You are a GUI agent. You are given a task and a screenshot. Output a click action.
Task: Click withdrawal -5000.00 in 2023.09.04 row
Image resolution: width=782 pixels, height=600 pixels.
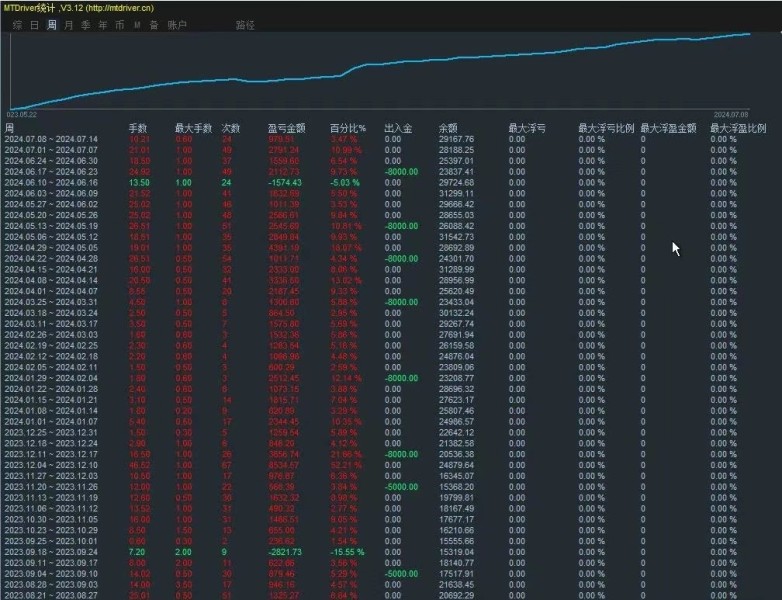tap(401, 574)
